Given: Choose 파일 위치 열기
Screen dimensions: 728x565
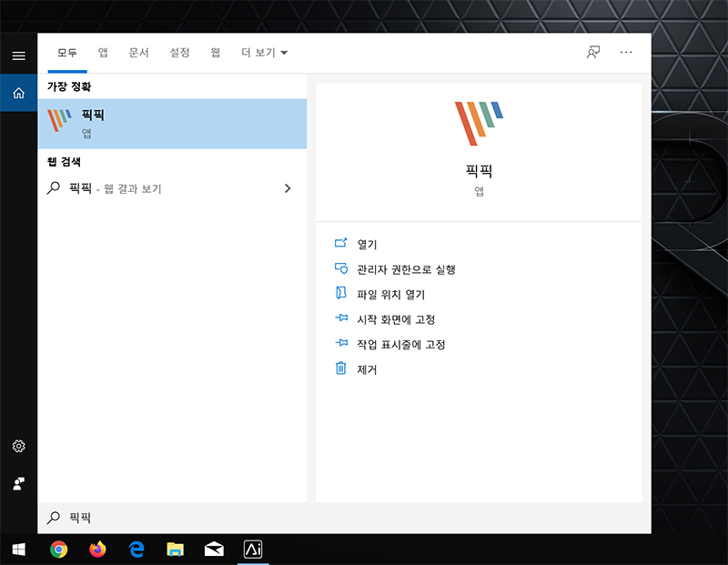Looking at the screenshot, I should pyautogui.click(x=391, y=295).
